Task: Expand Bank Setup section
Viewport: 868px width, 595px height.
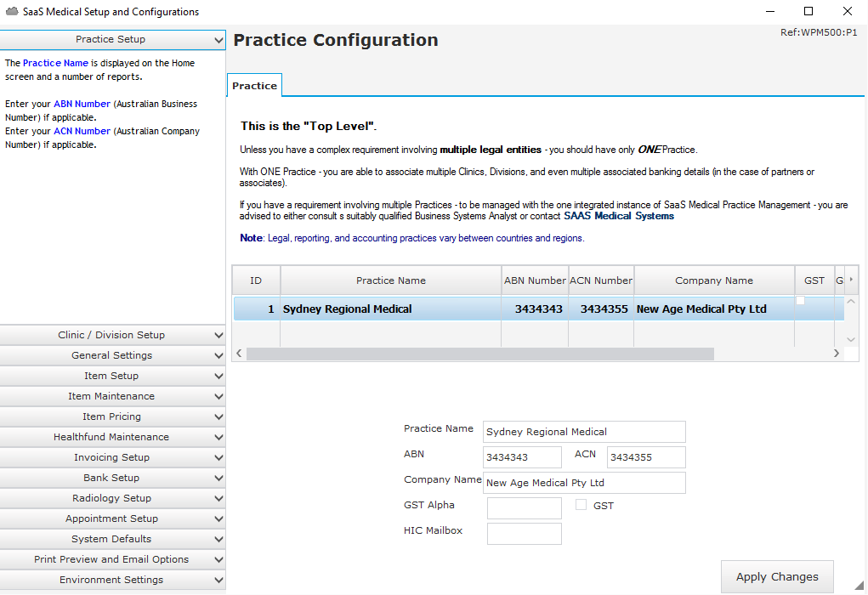Action: coord(112,478)
